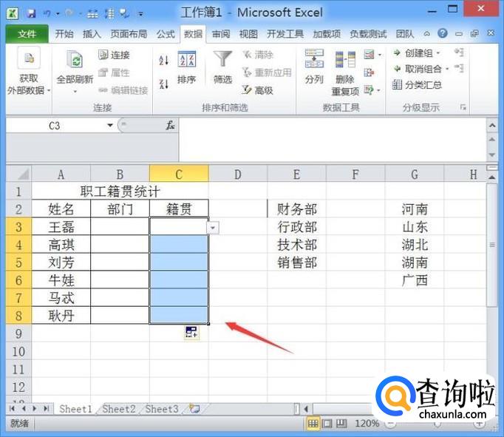Click the Show Detail icon
This screenshot has width=504, height=437.
459,52
